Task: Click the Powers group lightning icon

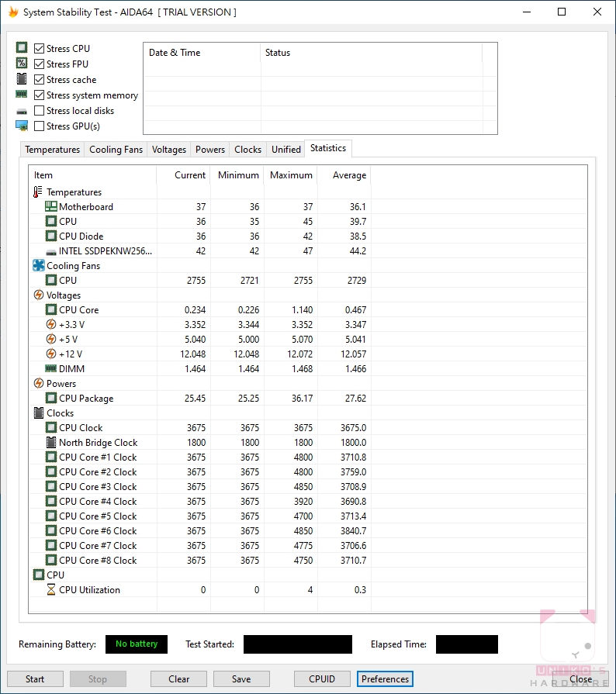Action: click(39, 383)
